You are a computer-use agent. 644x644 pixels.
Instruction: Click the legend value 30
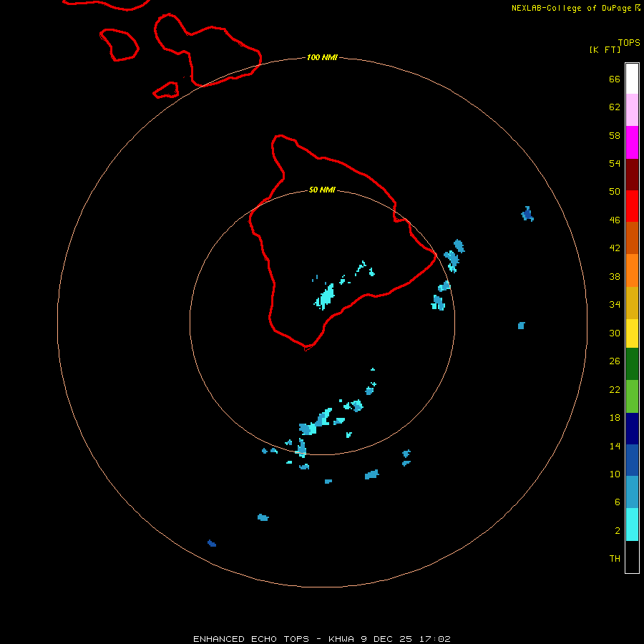(x=615, y=333)
